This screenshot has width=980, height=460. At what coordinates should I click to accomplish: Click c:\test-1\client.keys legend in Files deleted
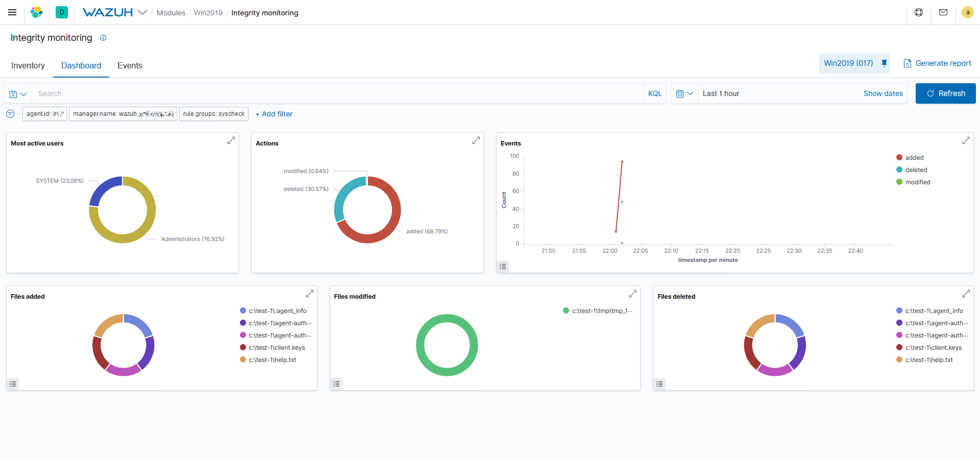tap(929, 348)
